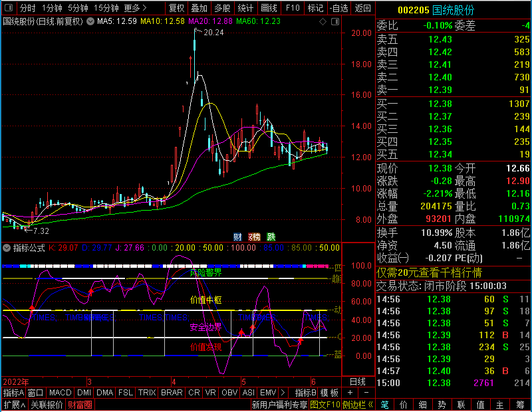This screenshot has width=532, height=412.
Task: Switch indicator to DMI
Action: pos(84,393)
